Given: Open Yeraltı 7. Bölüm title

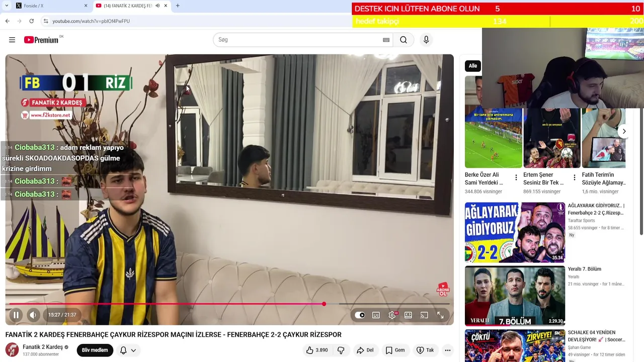Looking at the screenshot, I should point(585,269).
